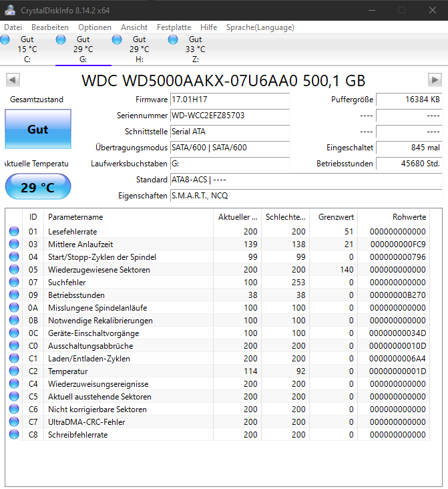The width and height of the screenshot is (448, 489).
Task: Open the Hilfe menu
Action: (208, 27)
